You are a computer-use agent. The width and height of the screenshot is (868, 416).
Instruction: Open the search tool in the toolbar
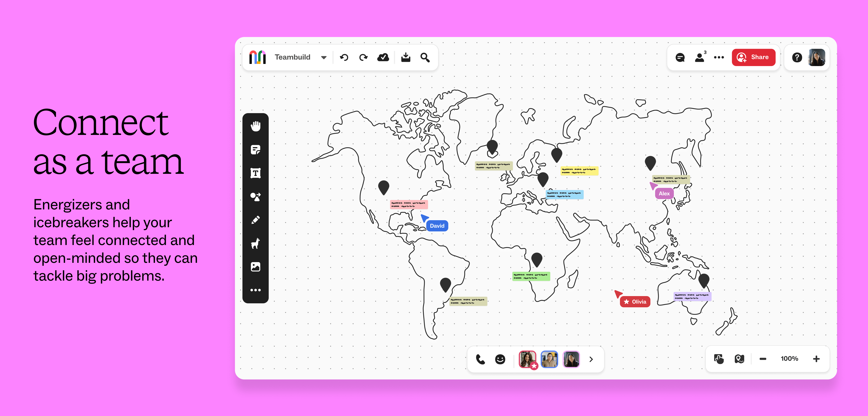pos(425,58)
